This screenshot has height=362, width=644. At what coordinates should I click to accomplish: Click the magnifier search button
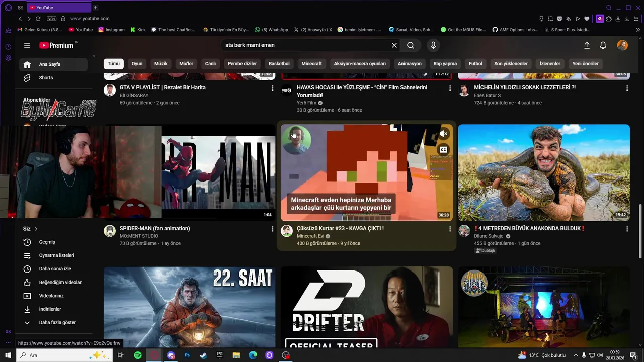click(411, 45)
